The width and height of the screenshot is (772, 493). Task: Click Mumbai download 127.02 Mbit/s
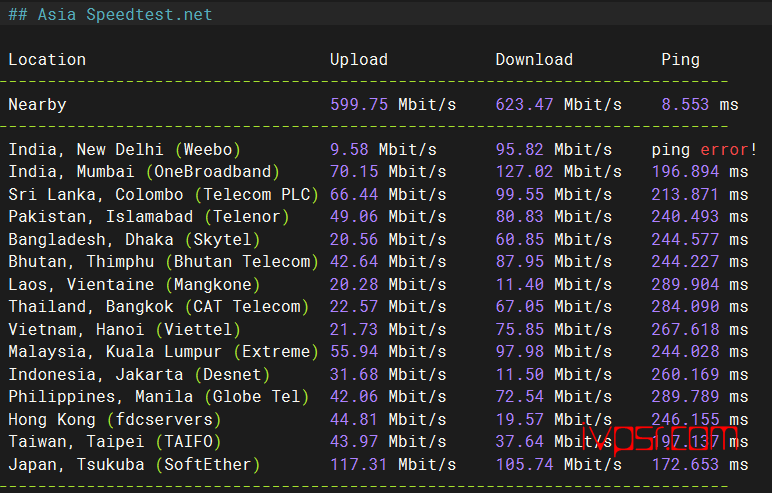click(x=558, y=171)
